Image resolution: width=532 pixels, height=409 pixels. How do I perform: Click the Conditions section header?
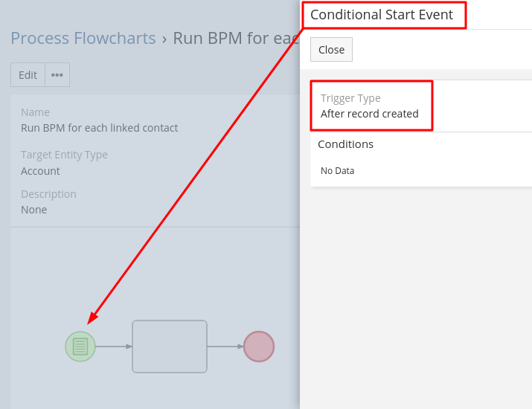(345, 144)
